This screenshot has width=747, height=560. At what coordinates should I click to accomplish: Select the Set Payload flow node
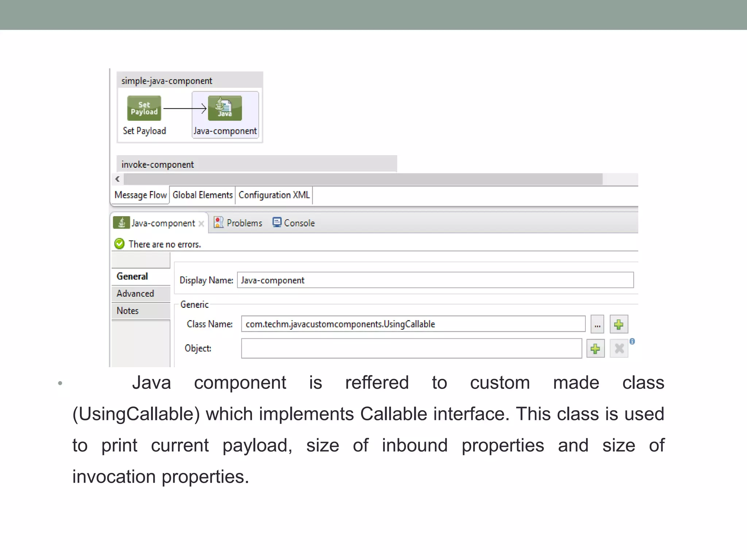(144, 108)
